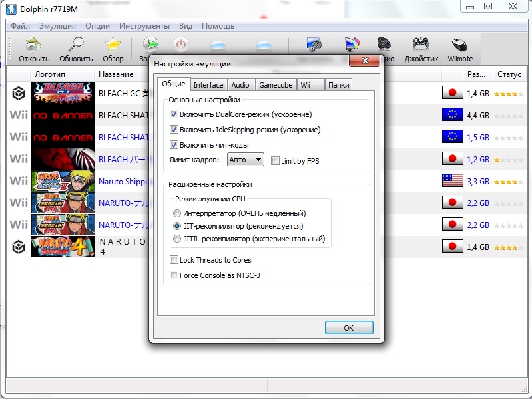
Task: Click the Bleach GC banner thumbnail
Action: [63, 93]
